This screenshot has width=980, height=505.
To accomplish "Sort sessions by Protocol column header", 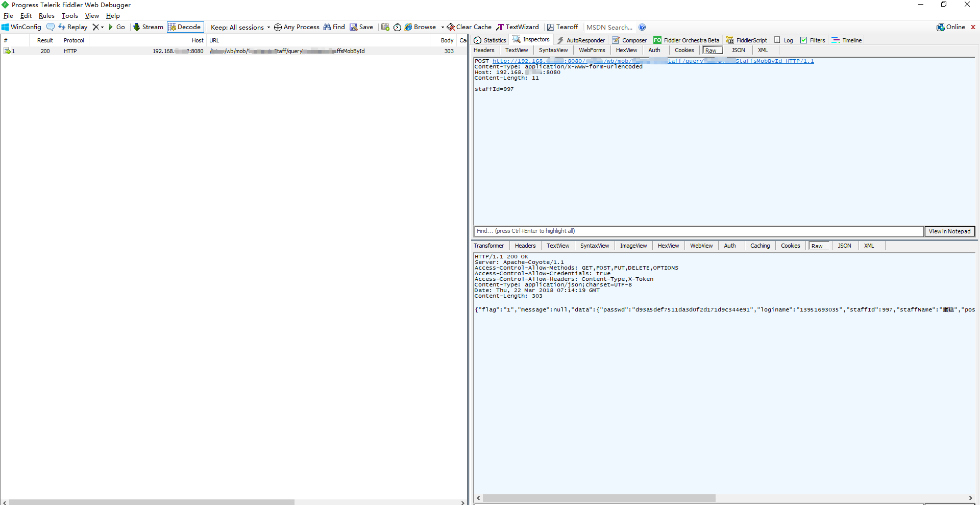I will click(74, 40).
